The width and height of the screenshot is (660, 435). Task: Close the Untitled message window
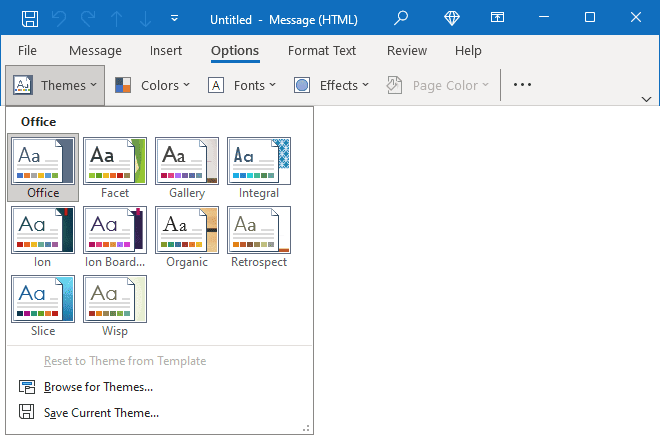(x=636, y=17)
